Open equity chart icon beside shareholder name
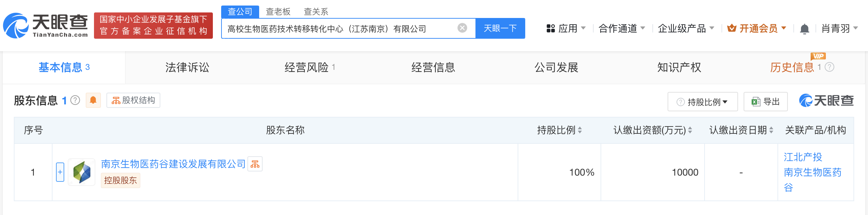The image size is (868, 215). coord(255,164)
